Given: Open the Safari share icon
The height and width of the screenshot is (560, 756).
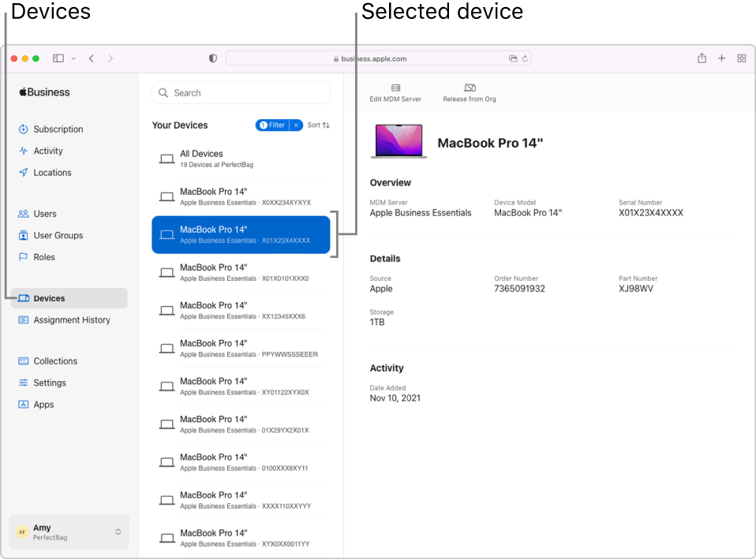Looking at the screenshot, I should 702,58.
